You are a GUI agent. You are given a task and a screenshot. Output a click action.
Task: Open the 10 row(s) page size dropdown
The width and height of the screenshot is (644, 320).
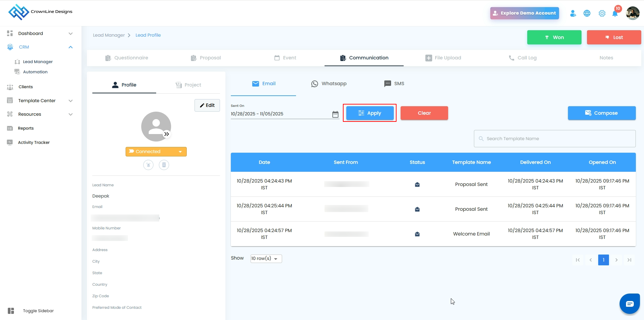[x=266, y=259]
